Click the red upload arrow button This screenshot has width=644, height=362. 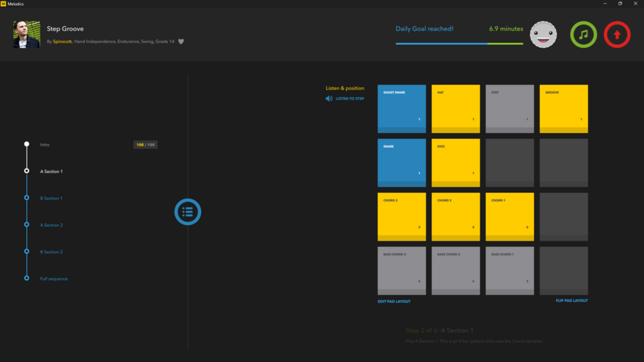617,35
